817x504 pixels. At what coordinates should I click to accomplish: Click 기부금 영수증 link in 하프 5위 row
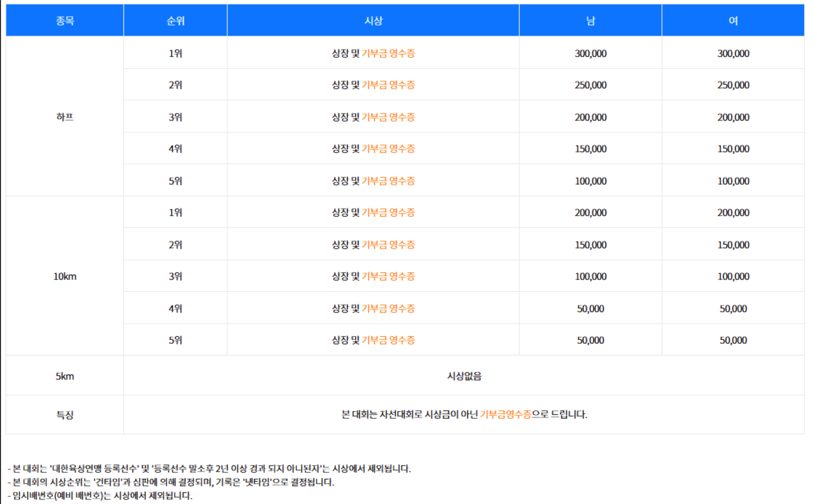click(x=388, y=181)
